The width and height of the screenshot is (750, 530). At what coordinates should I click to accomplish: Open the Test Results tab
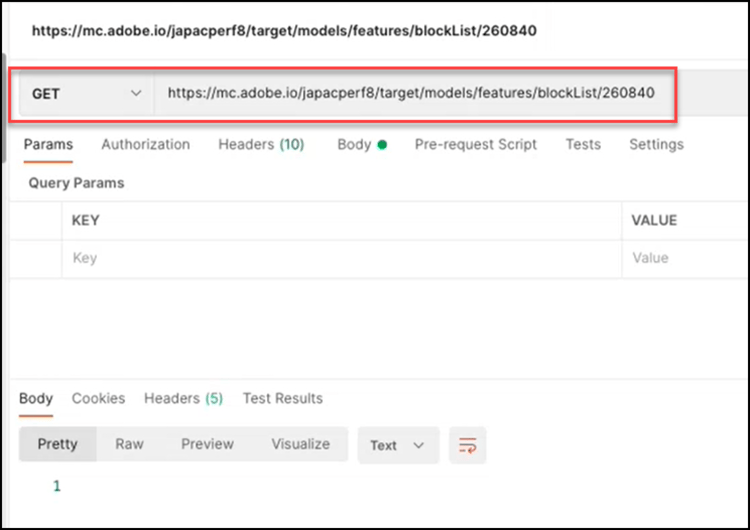tap(283, 398)
